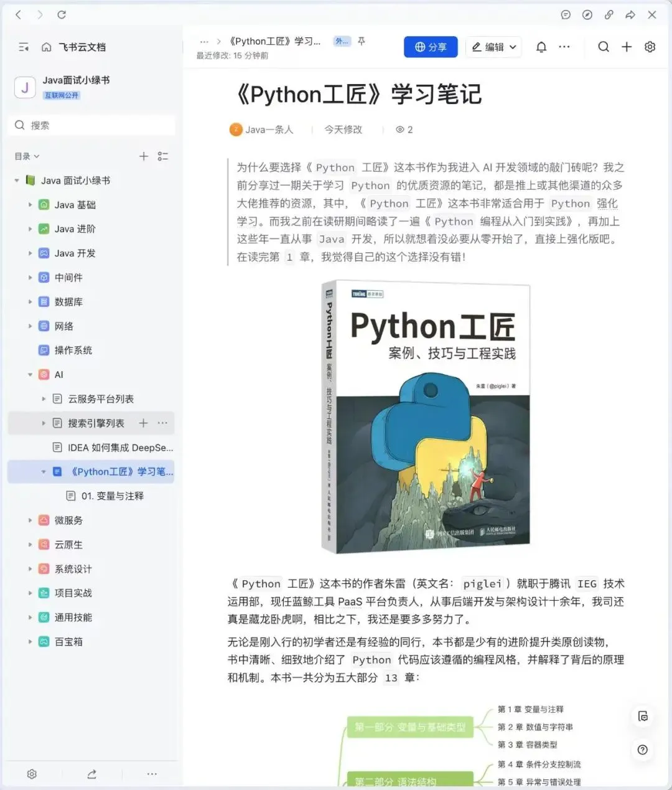Click the share/export icon at the sidebar bottom
Viewport: 672px width, 790px height.
[x=92, y=774]
